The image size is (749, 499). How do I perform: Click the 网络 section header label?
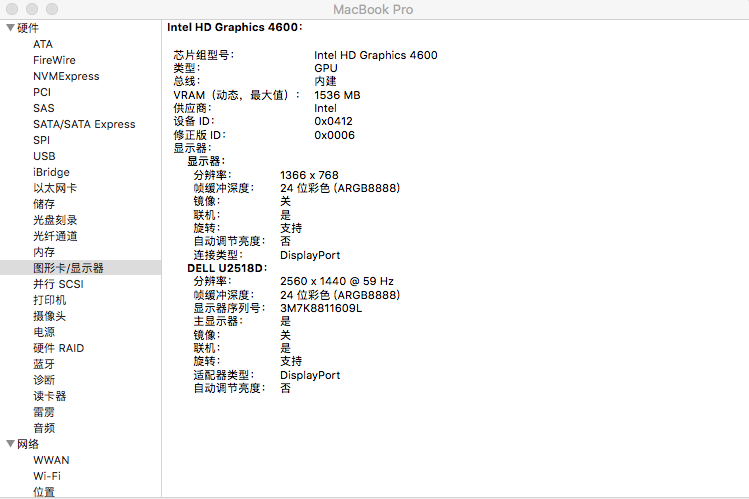28,444
